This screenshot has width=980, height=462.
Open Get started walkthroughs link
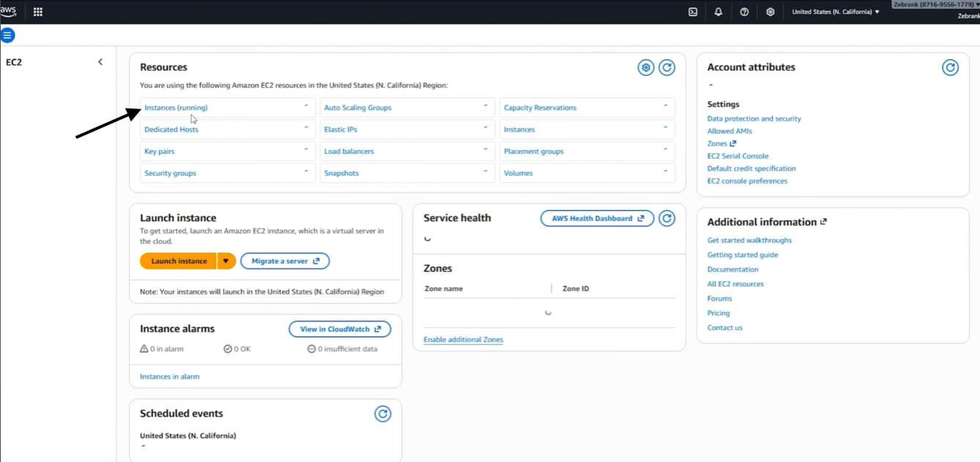click(749, 240)
